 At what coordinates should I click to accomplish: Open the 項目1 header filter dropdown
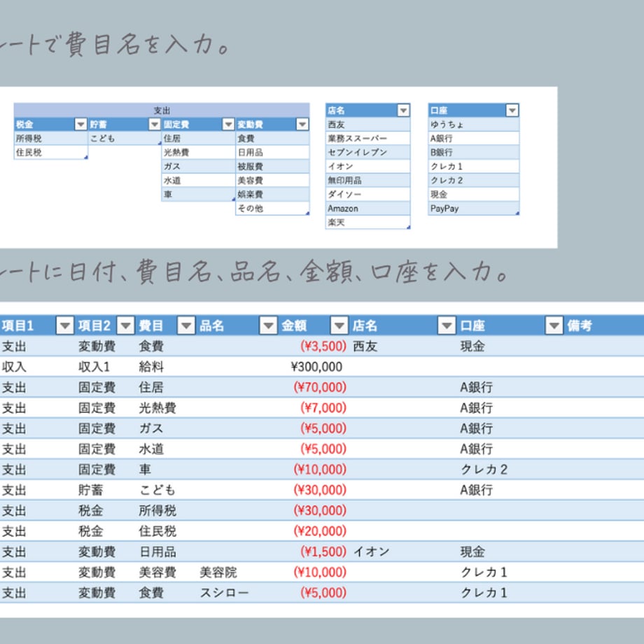[x=64, y=325]
